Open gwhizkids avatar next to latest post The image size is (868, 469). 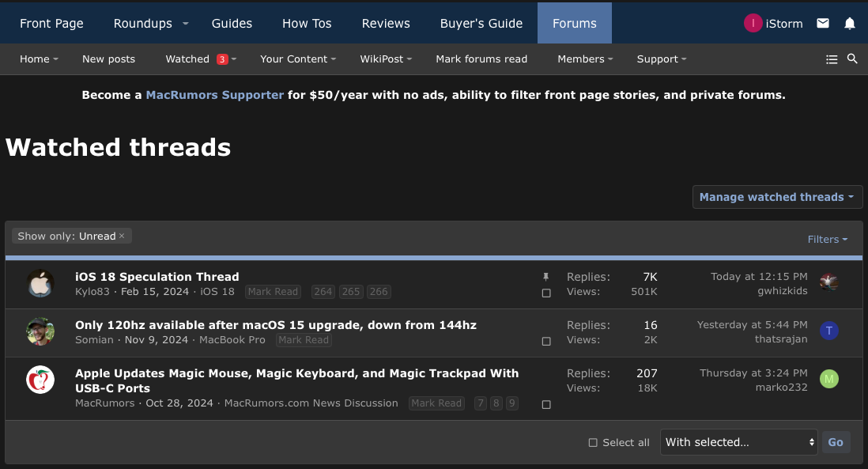[x=828, y=282]
